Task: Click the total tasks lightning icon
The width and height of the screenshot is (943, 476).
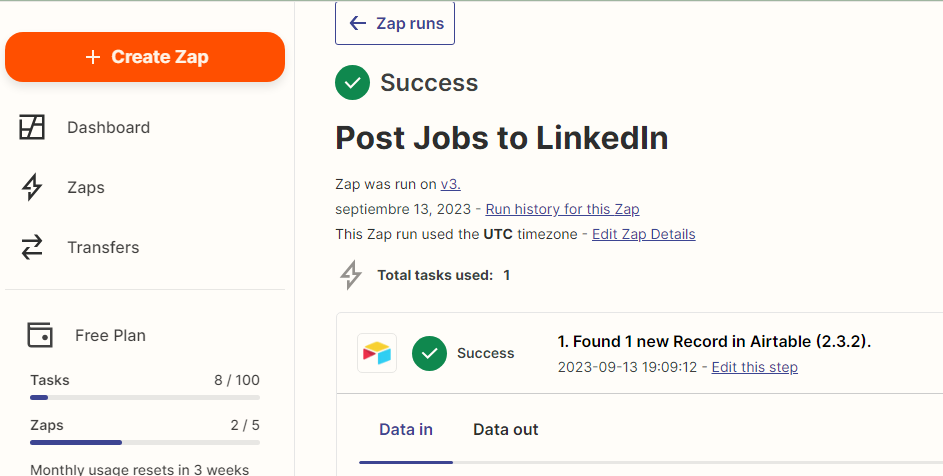Action: [x=351, y=275]
